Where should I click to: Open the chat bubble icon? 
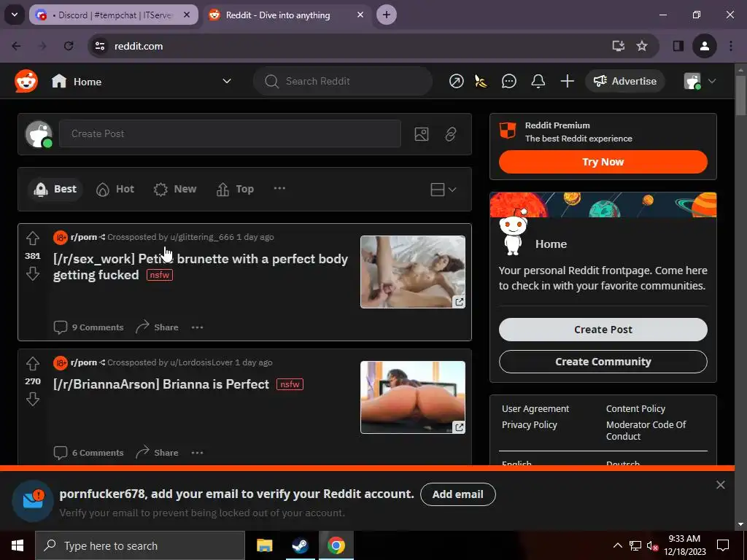508,82
